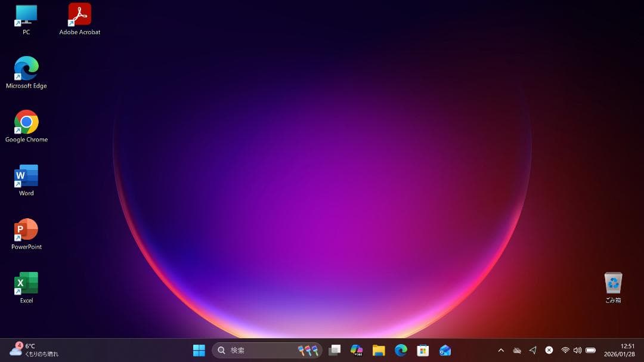Click the speaker icon to adjust volume
This screenshot has width=644, height=362.
tap(578, 350)
